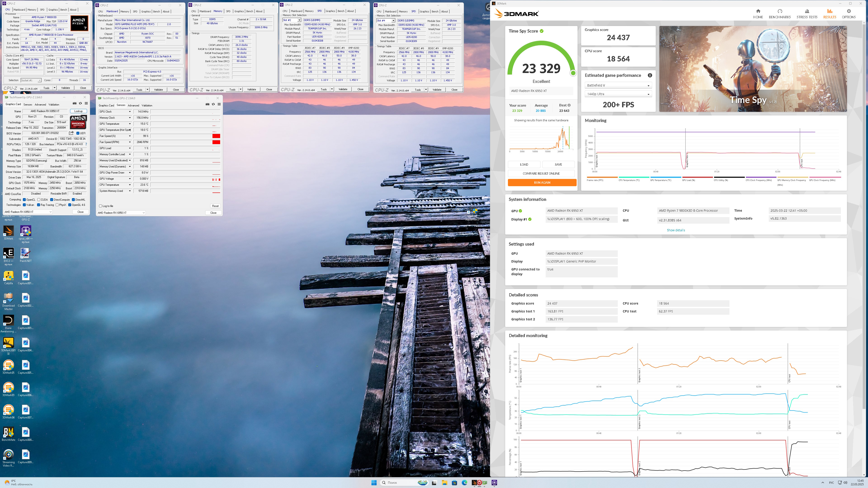Viewport: 868px width, 488px height.
Task: Click COMPARE RESULT ONLINE button
Action: tap(541, 174)
